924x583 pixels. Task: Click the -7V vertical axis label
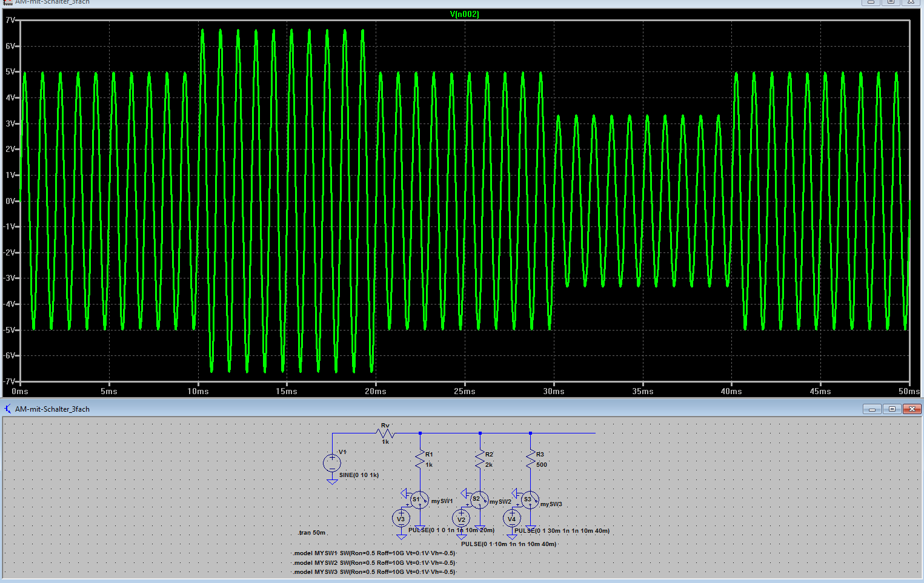tap(8, 381)
